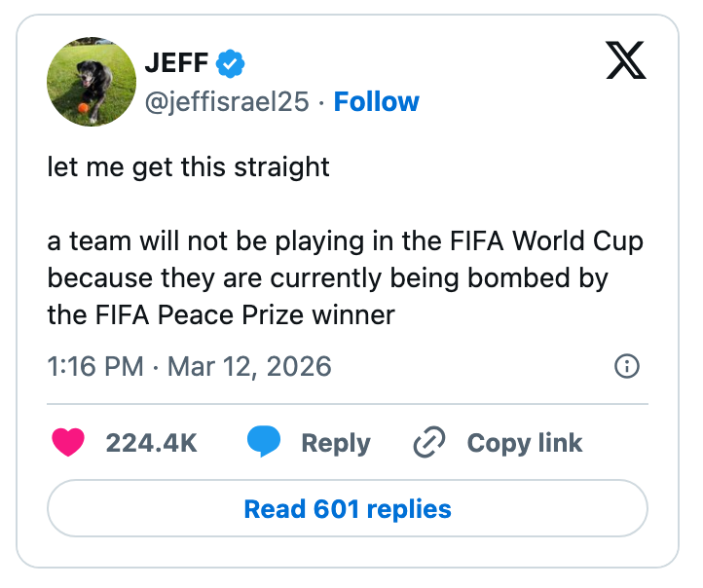703x588 pixels.
Task: Click the blue reply bubble icon
Action: (x=263, y=443)
